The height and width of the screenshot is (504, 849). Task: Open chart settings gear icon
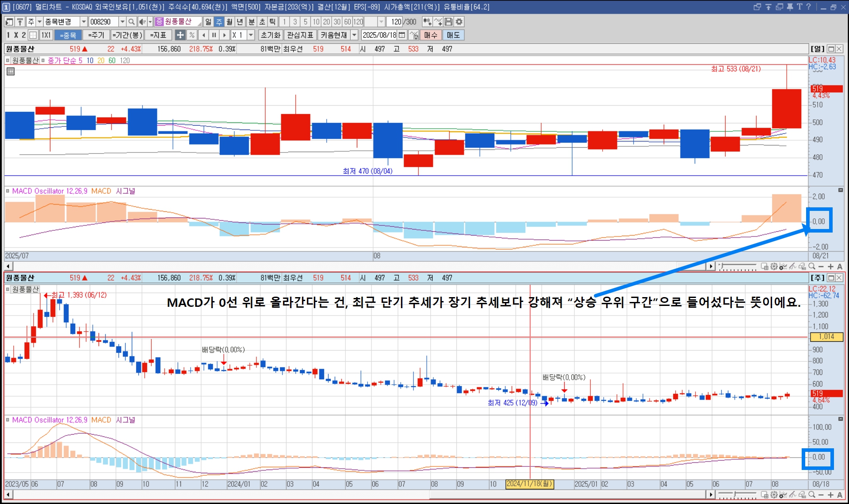pos(459,22)
